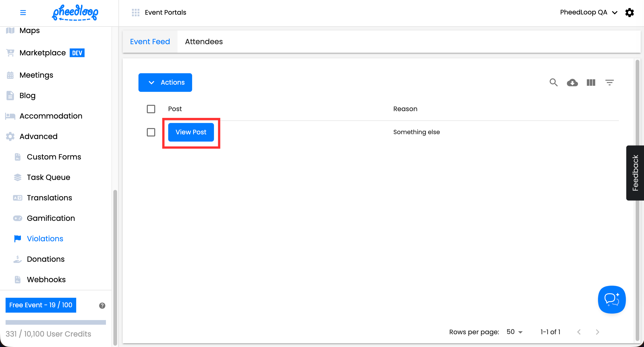Open the view columns icon
Viewport: 644px width, 347px height.
591,82
